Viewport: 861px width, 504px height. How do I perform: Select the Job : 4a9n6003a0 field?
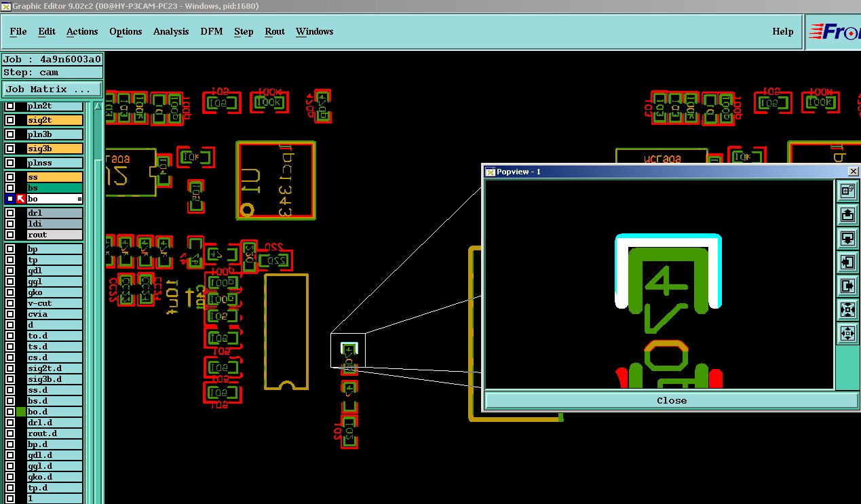tap(52, 60)
